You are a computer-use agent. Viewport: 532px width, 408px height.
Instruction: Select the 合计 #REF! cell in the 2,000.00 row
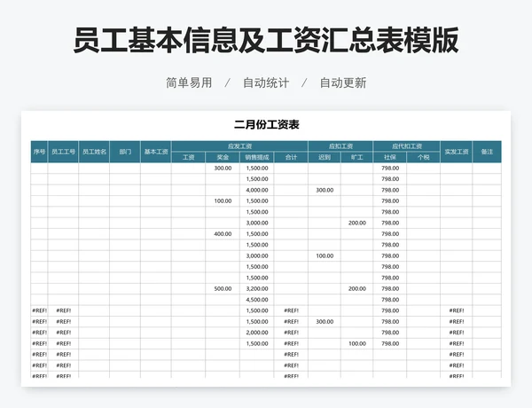pos(291,333)
